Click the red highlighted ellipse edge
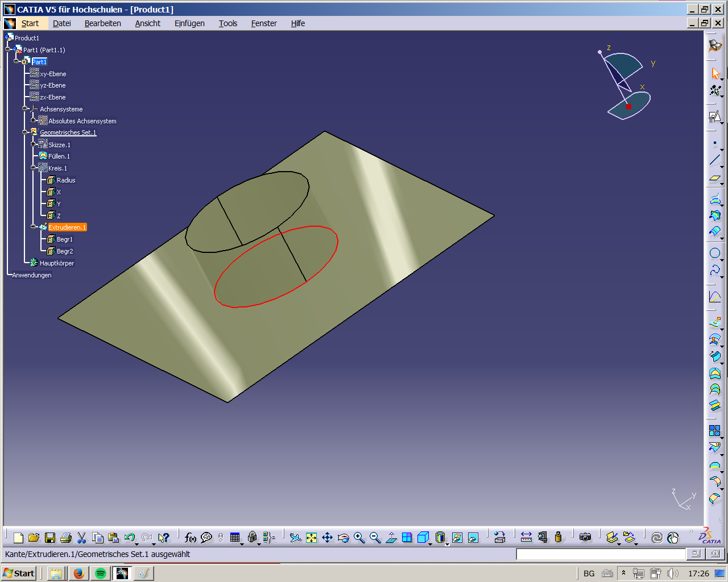 337,242
